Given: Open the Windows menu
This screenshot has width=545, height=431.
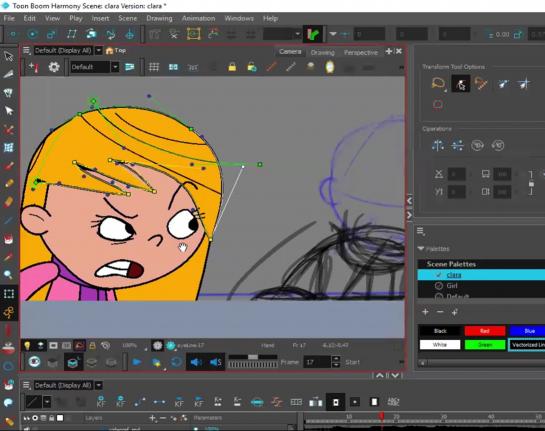Looking at the screenshot, I should tap(239, 18).
